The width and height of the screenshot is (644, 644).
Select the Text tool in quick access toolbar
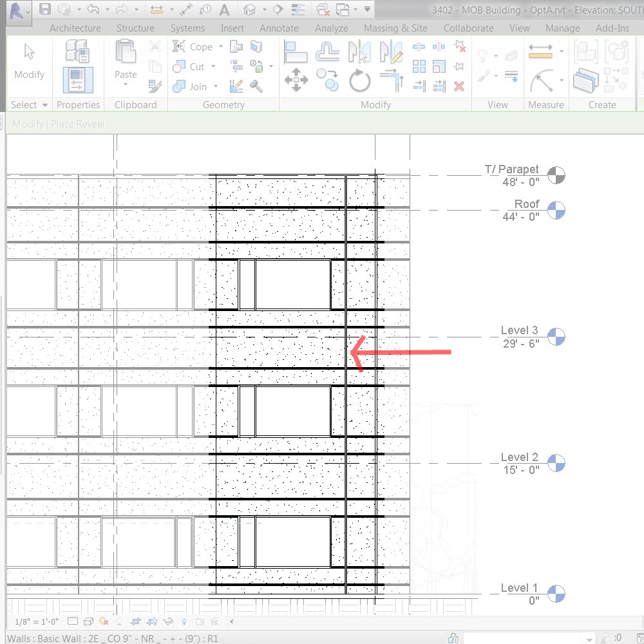click(224, 10)
